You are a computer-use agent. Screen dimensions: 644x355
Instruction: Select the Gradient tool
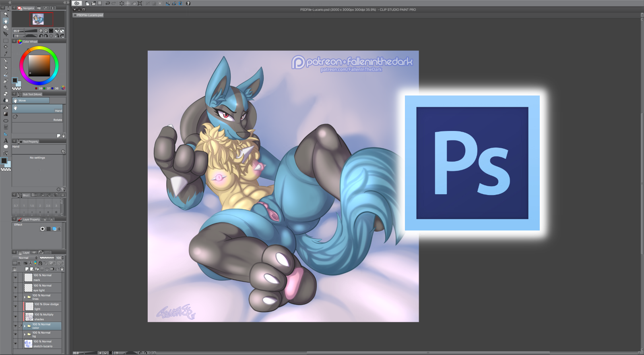[x=6, y=114]
